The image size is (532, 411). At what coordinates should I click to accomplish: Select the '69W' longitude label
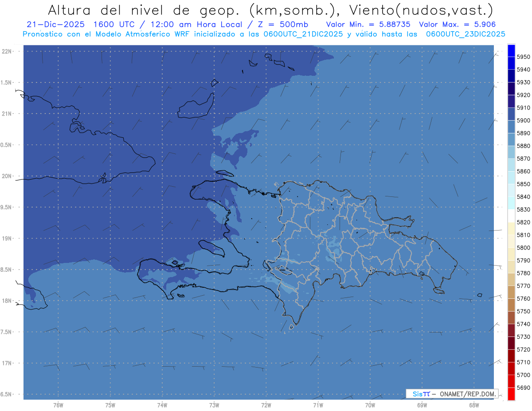point(422,405)
